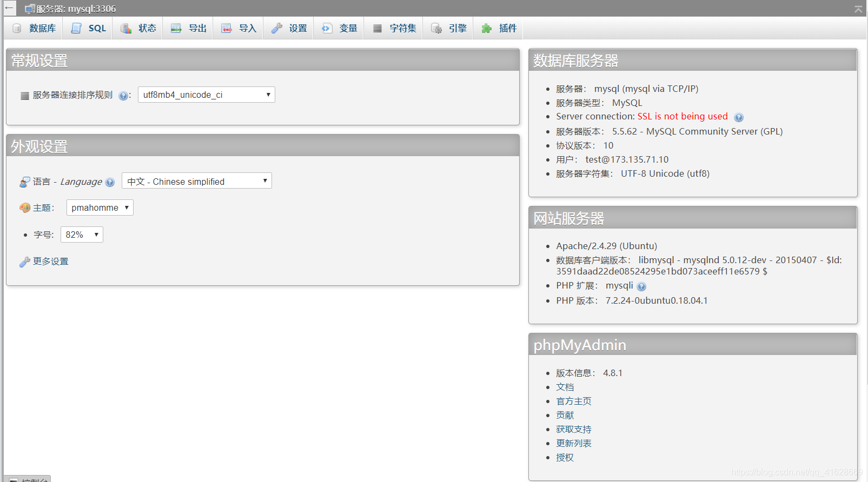
Task: Click the 版本信息: 4.8.1 text
Action: coord(589,373)
